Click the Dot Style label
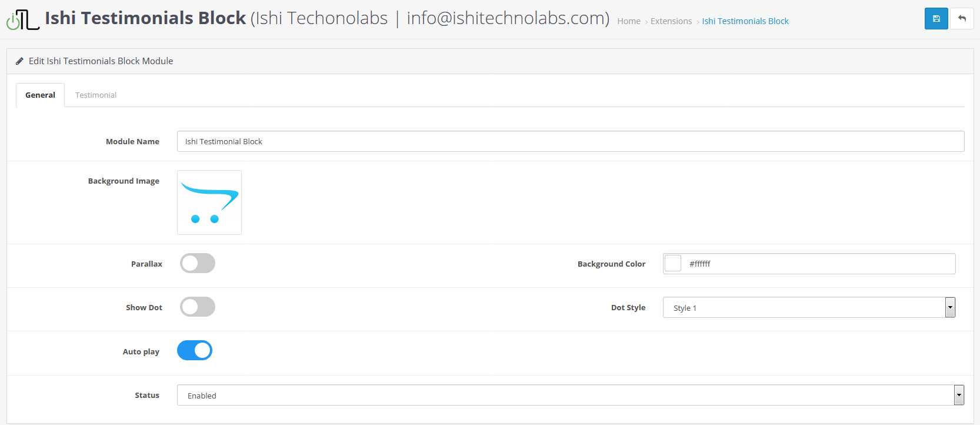 point(628,307)
